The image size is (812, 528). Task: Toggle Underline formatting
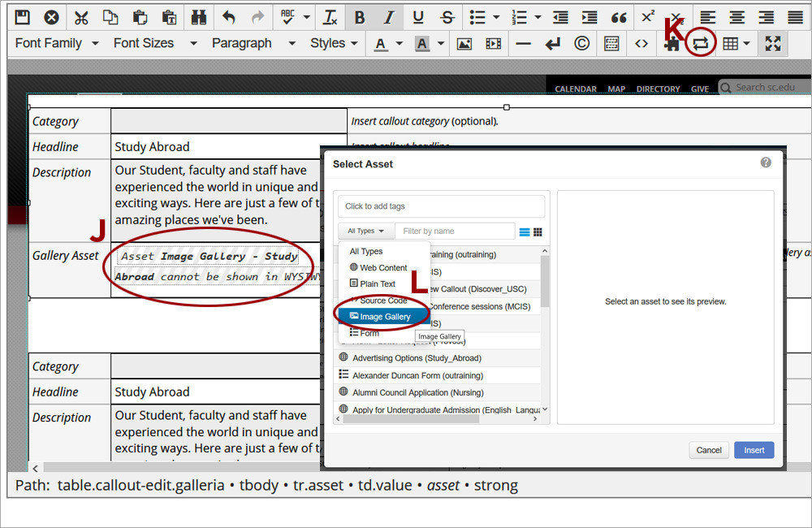[x=418, y=18]
